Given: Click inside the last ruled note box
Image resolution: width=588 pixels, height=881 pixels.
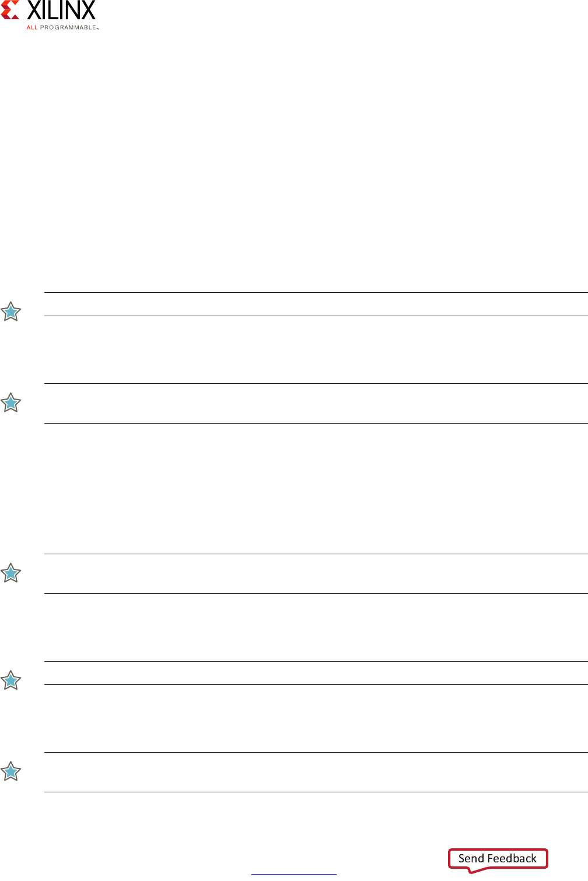Looking at the screenshot, I should click(316, 772).
